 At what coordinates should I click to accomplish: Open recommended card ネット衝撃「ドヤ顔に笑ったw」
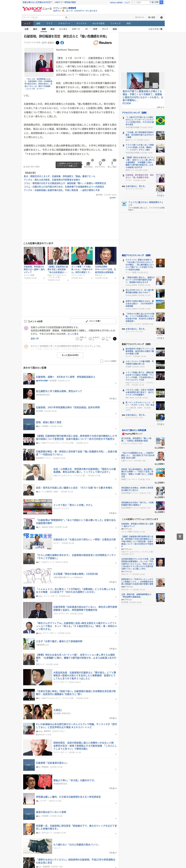click(82, 263)
